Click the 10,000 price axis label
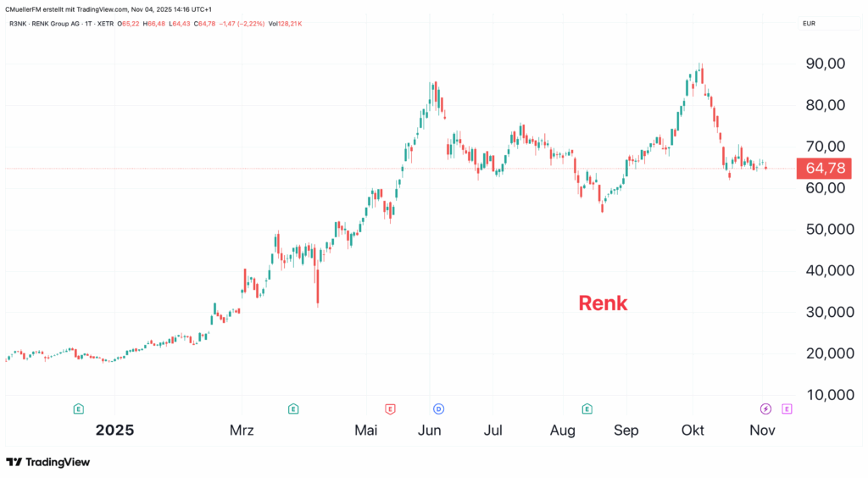The height and width of the screenshot is (478, 868). tap(823, 395)
